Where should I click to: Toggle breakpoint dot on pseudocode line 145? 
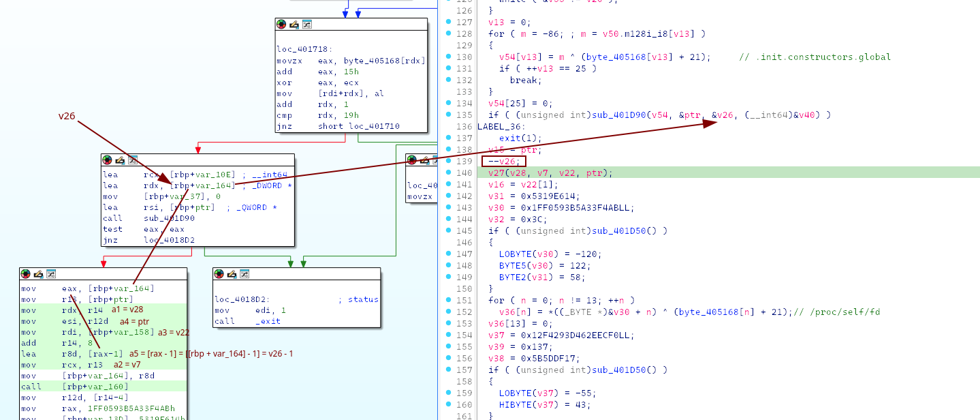[447, 230]
